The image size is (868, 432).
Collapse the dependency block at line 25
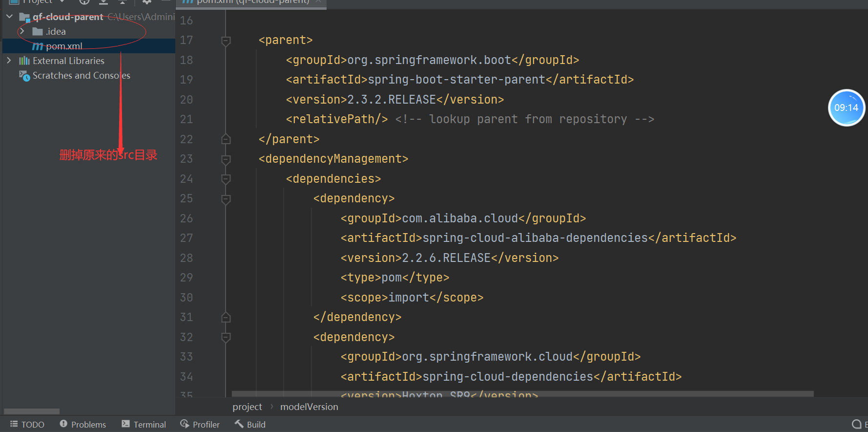(x=226, y=199)
